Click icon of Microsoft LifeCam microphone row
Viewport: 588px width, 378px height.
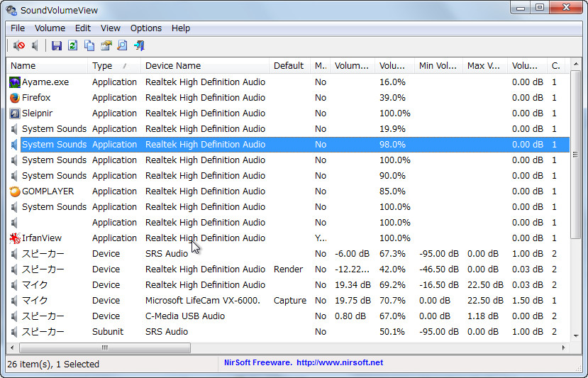pyautogui.click(x=14, y=301)
